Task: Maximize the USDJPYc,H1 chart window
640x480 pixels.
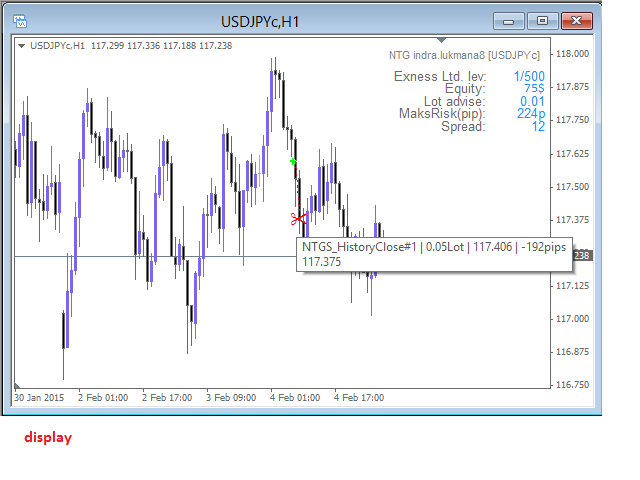Action: [x=542, y=21]
